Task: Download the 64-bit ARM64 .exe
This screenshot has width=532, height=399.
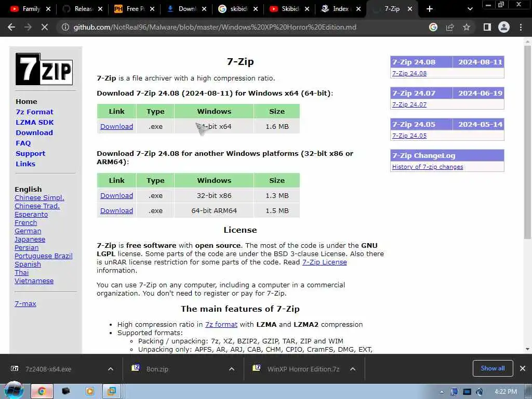Action: tap(117, 211)
